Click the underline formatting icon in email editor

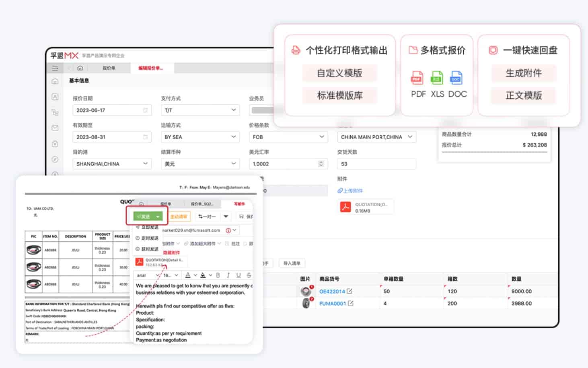pyautogui.click(x=238, y=275)
